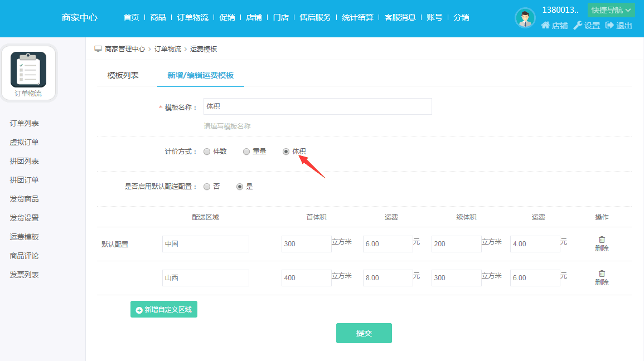Click the 山西 delivery region field
This screenshot has width=644, height=361.
pyautogui.click(x=205, y=278)
